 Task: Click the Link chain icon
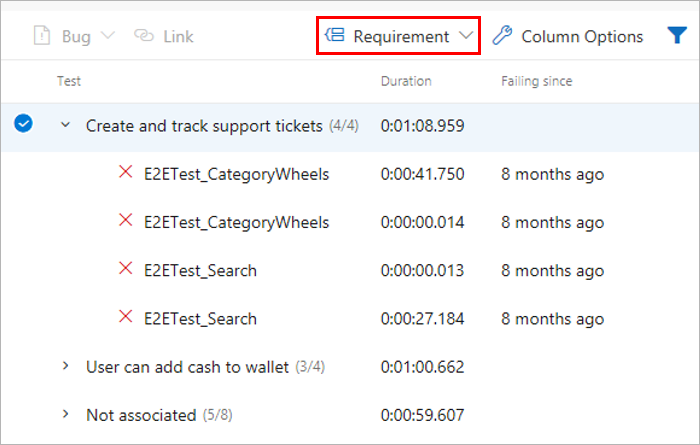144,37
